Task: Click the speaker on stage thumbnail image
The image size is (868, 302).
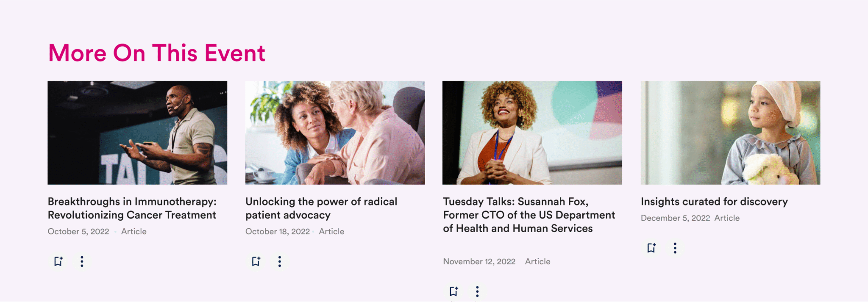Action: click(x=137, y=133)
